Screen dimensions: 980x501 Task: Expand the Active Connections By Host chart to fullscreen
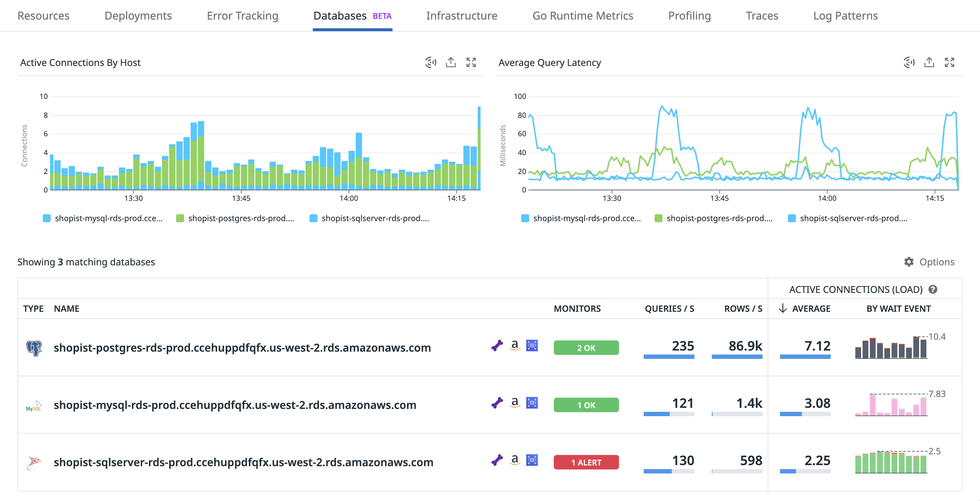471,62
